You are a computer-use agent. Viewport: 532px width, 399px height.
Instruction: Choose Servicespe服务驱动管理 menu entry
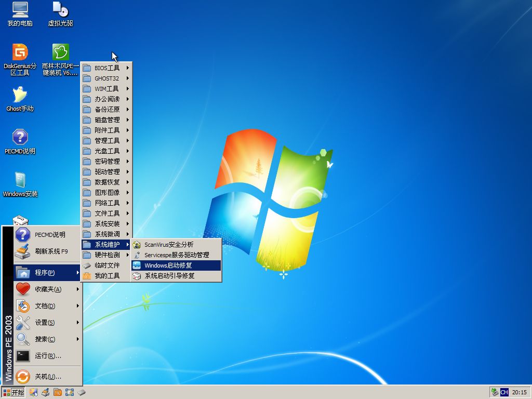[176, 255]
